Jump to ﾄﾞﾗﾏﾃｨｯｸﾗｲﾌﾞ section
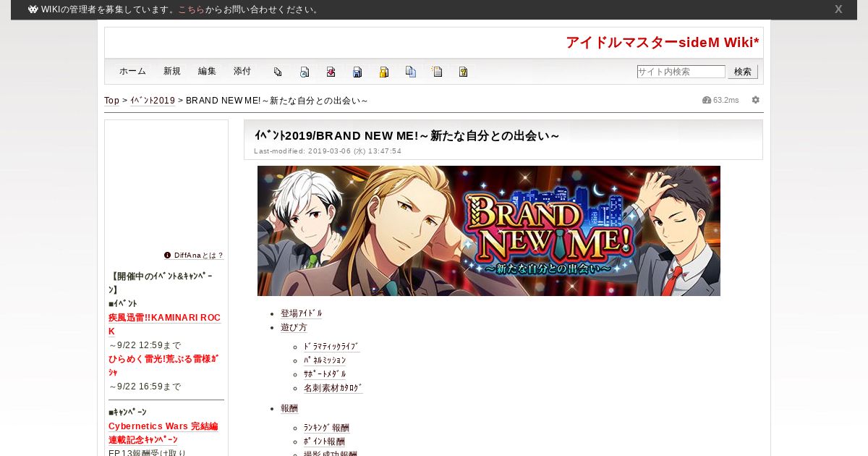Image resolution: width=868 pixels, height=456 pixels. click(331, 347)
